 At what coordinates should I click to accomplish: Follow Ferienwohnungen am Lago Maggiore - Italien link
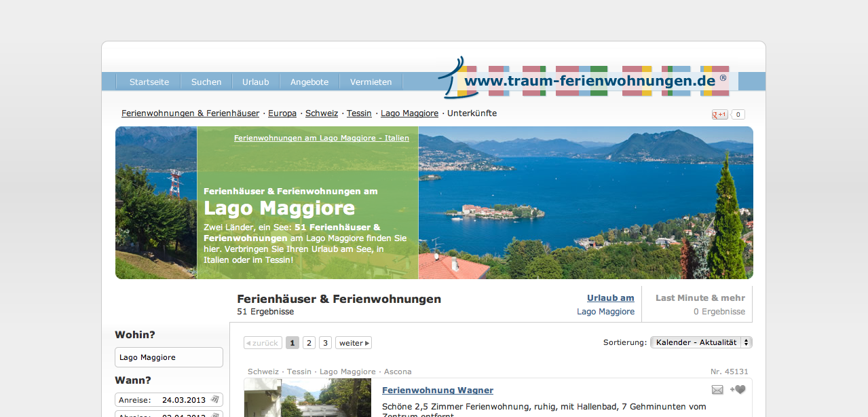click(x=321, y=138)
